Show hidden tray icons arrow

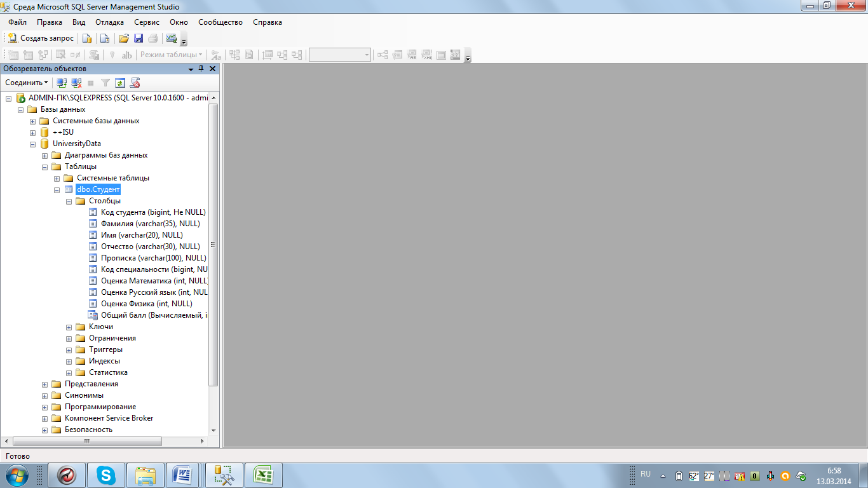tap(663, 475)
